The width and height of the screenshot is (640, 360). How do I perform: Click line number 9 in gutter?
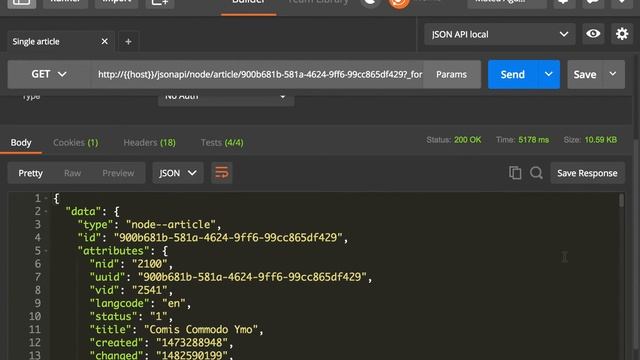[x=37, y=303]
